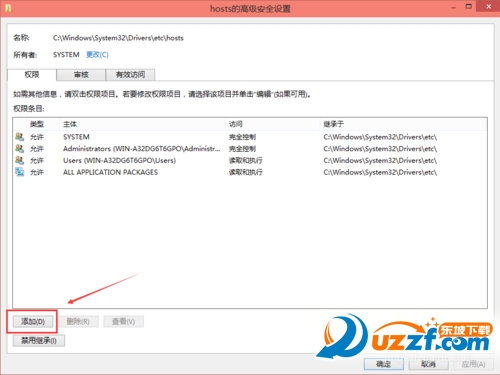Click the 继承于 column header

pyautogui.click(x=403, y=124)
